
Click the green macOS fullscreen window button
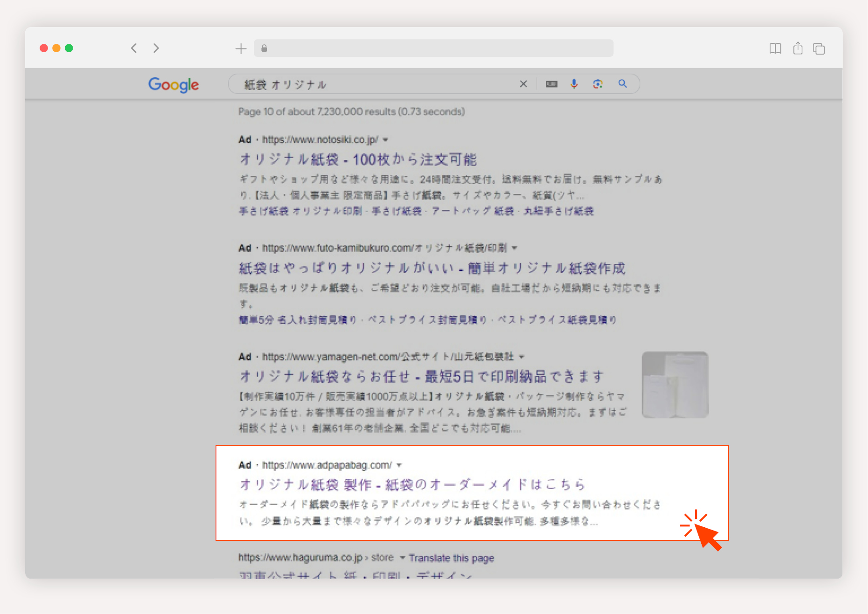click(x=69, y=48)
